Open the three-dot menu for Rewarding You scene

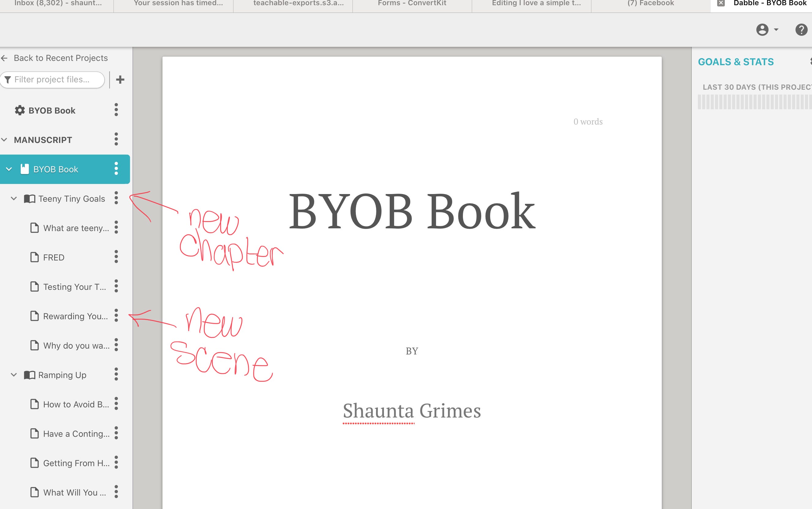point(116,316)
